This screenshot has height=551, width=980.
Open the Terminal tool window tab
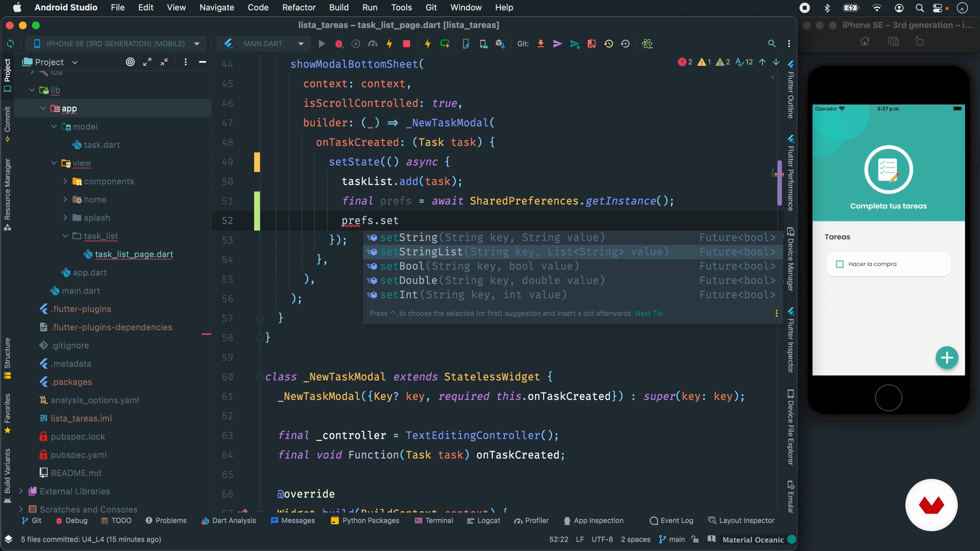(434, 521)
